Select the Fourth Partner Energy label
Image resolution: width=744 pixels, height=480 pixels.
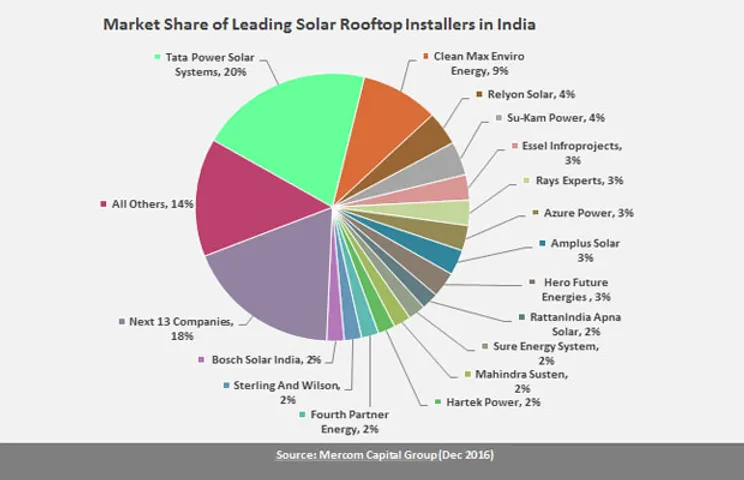point(350,422)
